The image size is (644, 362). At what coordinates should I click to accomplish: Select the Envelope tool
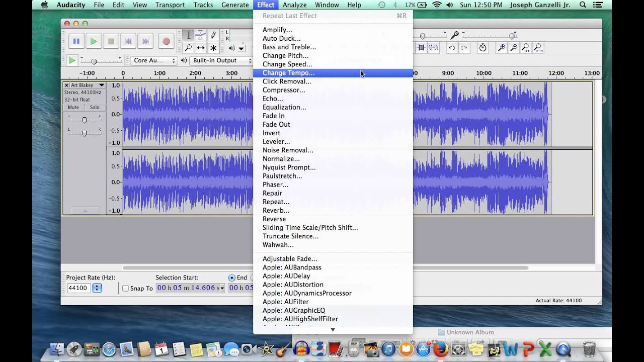coord(200,35)
